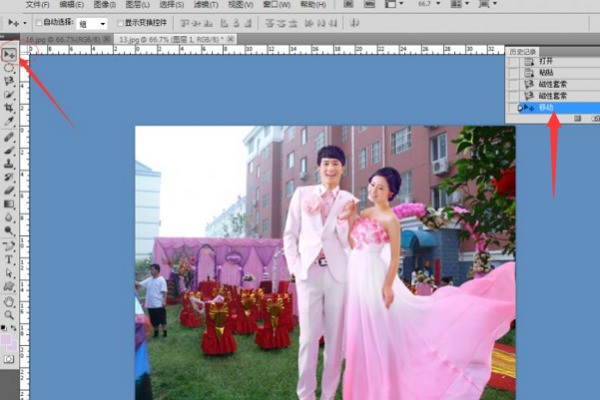600x400 pixels.
Task: Open the 图像(I) menu
Action: (x=104, y=5)
